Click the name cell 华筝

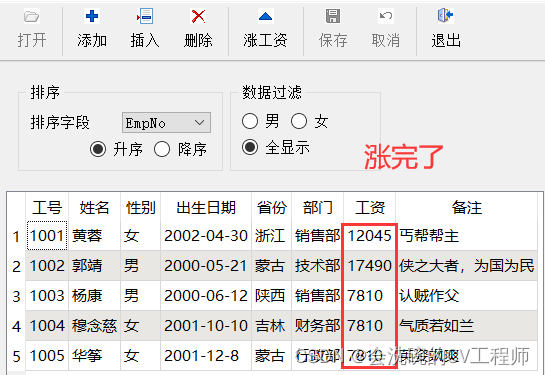(x=95, y=356)
